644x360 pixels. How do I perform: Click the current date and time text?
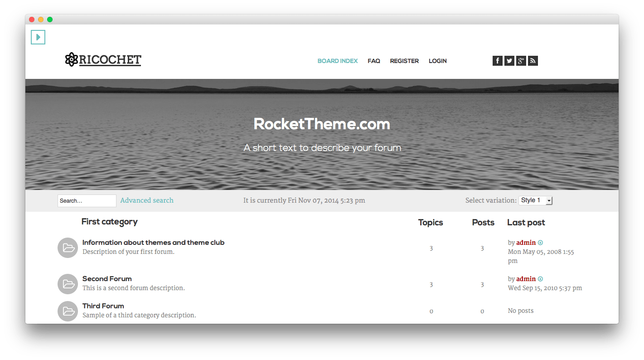pyautogui.click(x=304, y=200)
